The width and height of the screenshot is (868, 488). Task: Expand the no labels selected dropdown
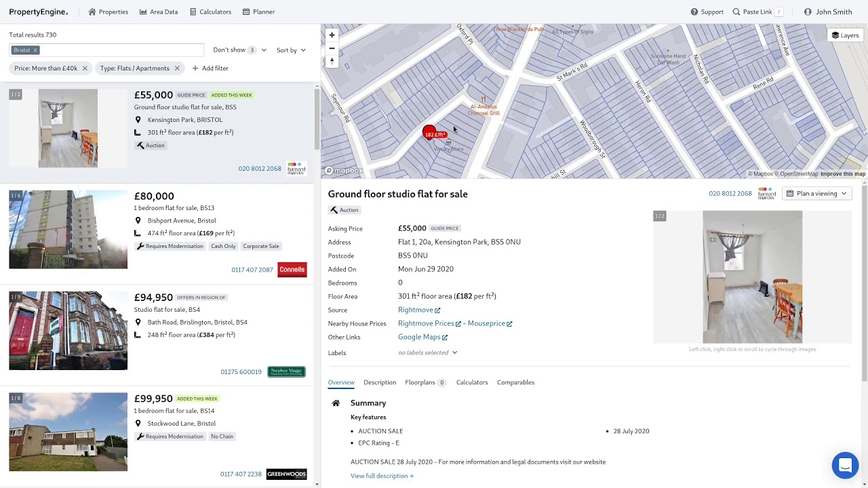pyautogui.click(x=428, y=352)
